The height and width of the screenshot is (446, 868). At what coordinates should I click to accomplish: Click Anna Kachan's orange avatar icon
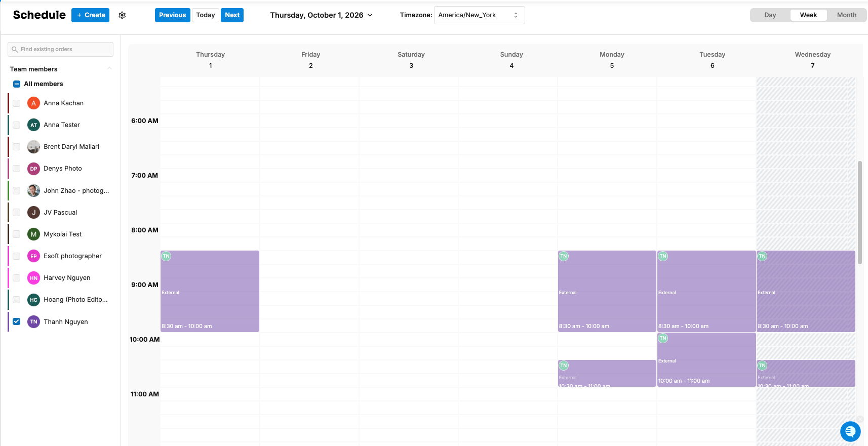33,103
